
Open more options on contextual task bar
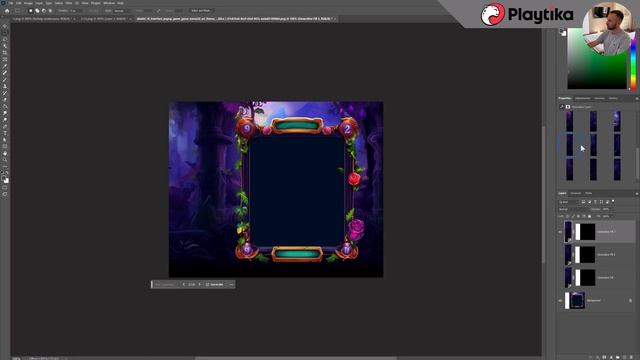[231, 284]
